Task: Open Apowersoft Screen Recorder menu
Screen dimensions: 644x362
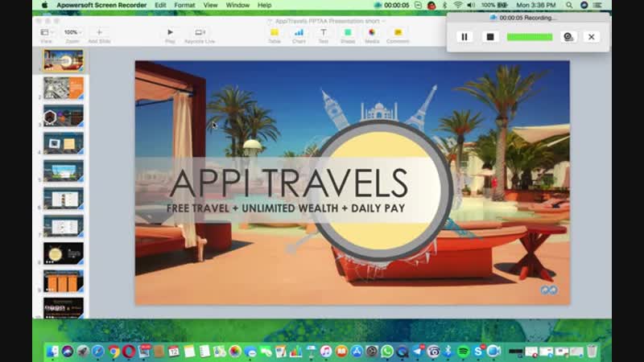Action: (x=101, y=6)
